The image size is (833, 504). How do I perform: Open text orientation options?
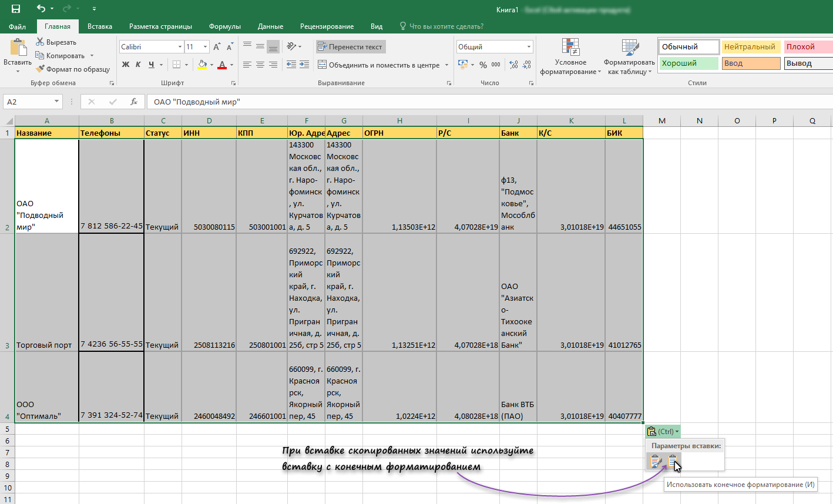point(293,46)
